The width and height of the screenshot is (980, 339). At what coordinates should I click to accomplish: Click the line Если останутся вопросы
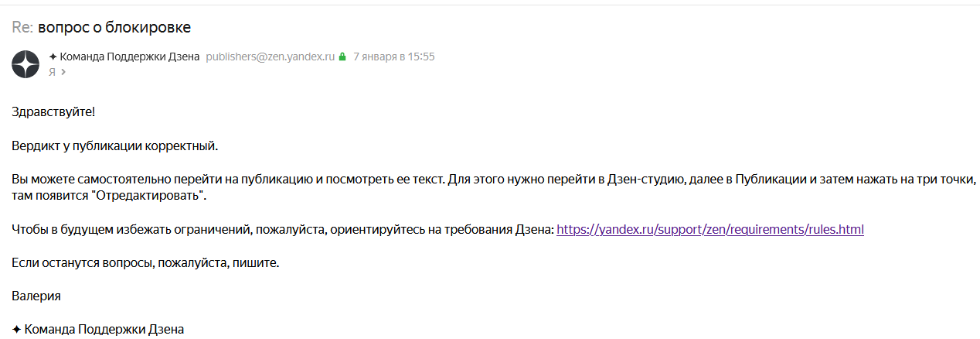(145, 263)
